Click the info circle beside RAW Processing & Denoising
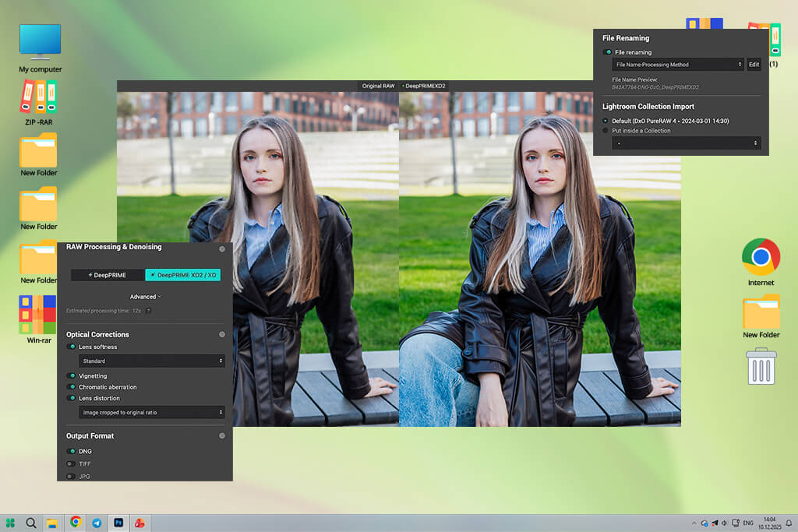The image size is (798, 532). [222, 249]
